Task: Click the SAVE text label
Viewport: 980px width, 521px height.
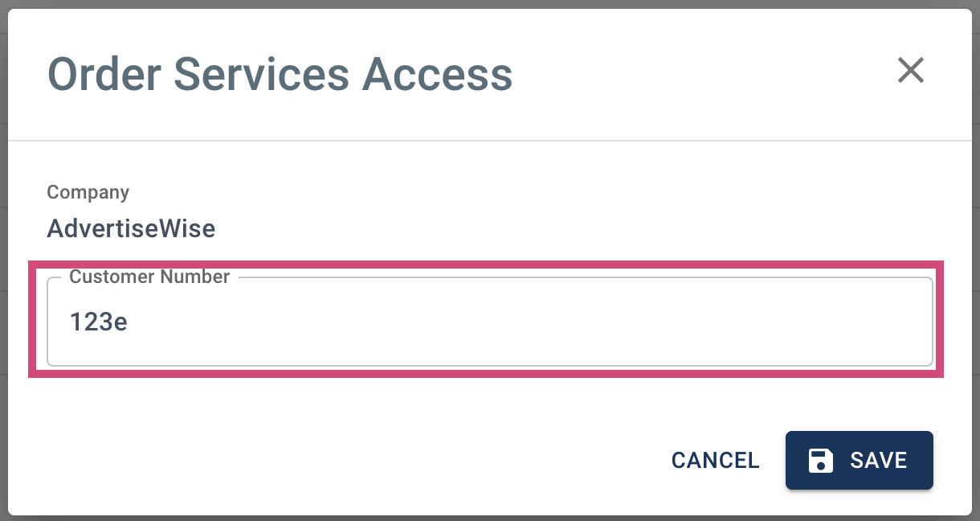Action: [x=879, y=461]
